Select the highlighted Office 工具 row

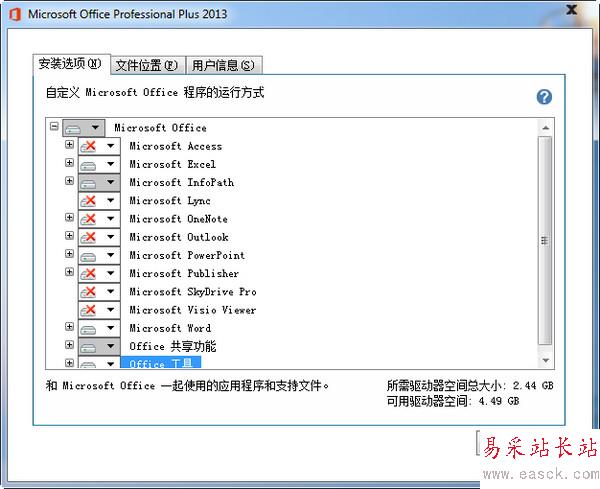[161, 362]
